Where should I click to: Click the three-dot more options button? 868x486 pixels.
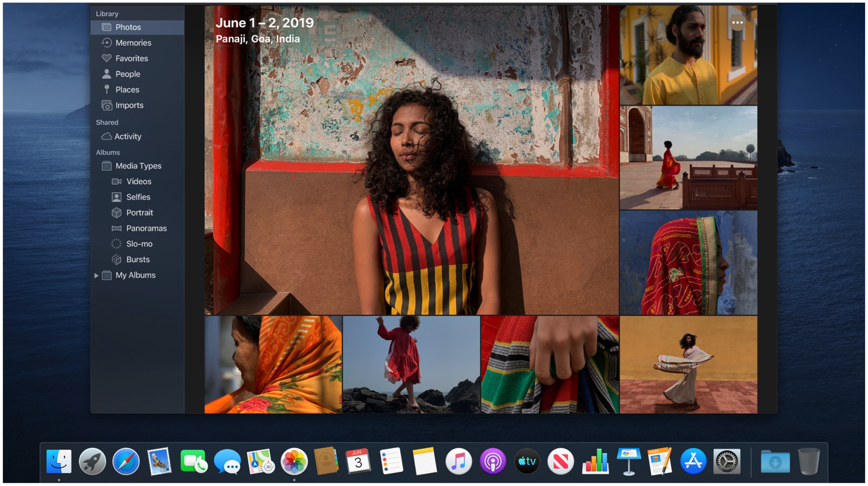[x=737, y=23]
